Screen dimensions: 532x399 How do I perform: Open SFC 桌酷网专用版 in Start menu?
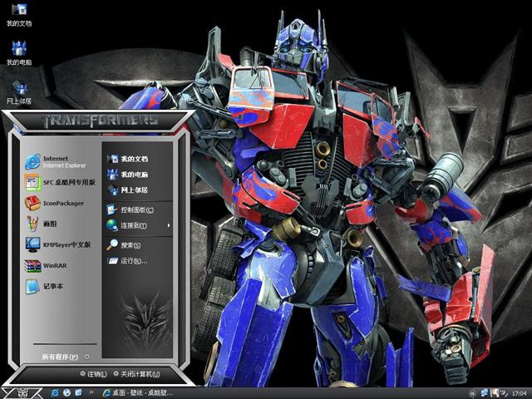tap(60, 182)
